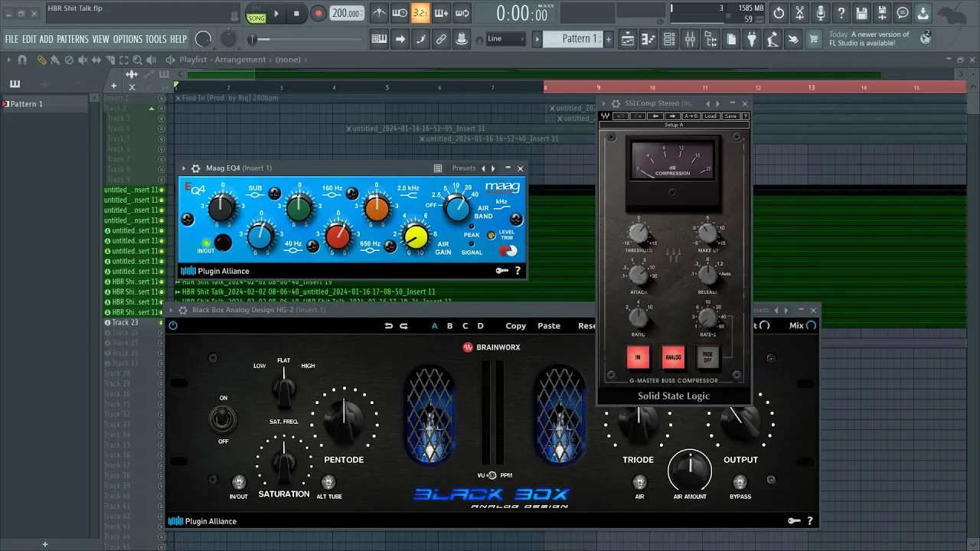
Task: Open the metronome toggle in the top toolbar
Action: point(379,13)
